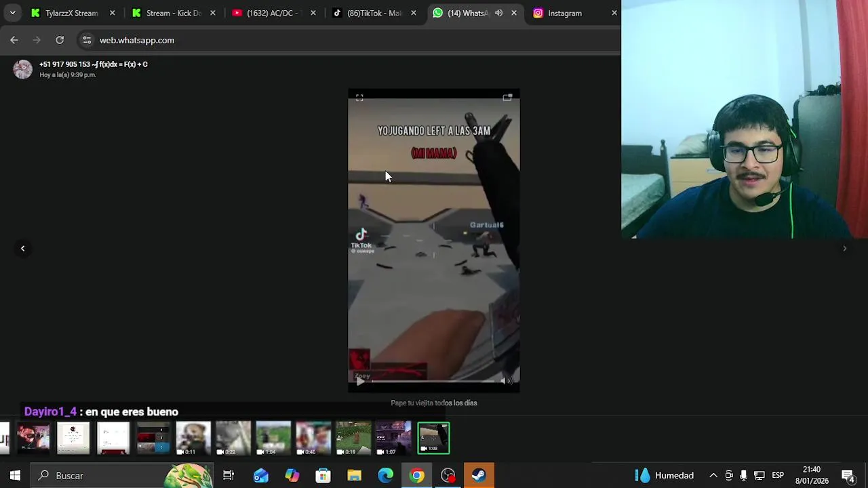Switch to the TikTok tab
868x488 pixels.
pos(374,13)
